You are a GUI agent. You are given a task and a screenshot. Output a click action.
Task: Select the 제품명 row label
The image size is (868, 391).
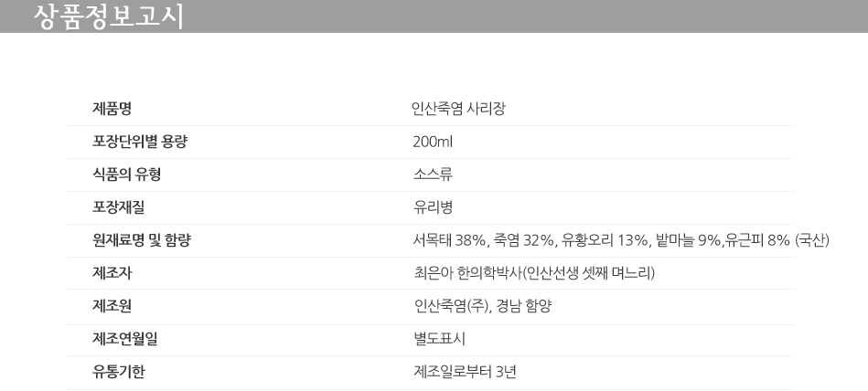(x=112, y=109)
